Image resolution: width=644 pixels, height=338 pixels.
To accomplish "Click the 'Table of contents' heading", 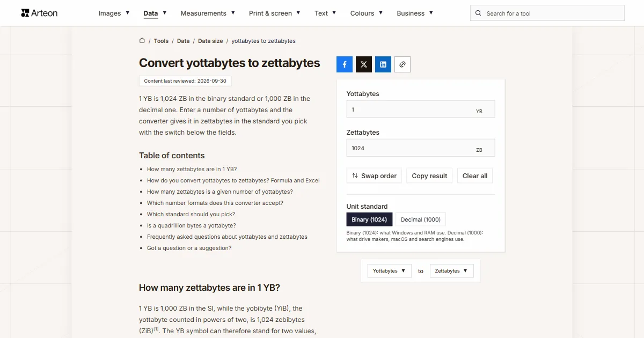I will [172, 156].
